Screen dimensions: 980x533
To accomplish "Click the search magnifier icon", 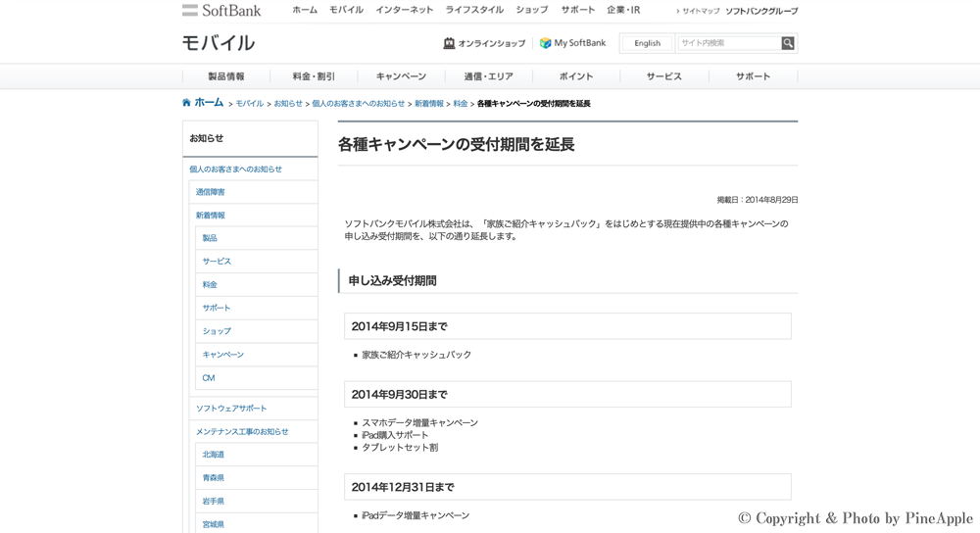I will tap(788, 43).
